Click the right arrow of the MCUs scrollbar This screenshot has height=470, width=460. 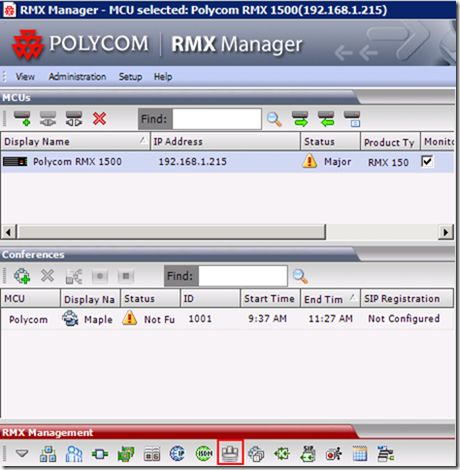[446, 232]
